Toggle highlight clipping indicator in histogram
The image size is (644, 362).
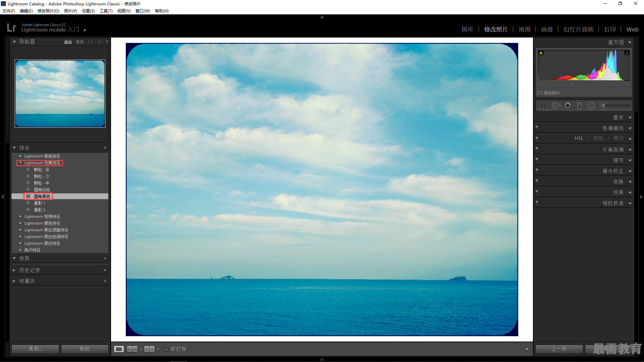[x=627, y=53]
